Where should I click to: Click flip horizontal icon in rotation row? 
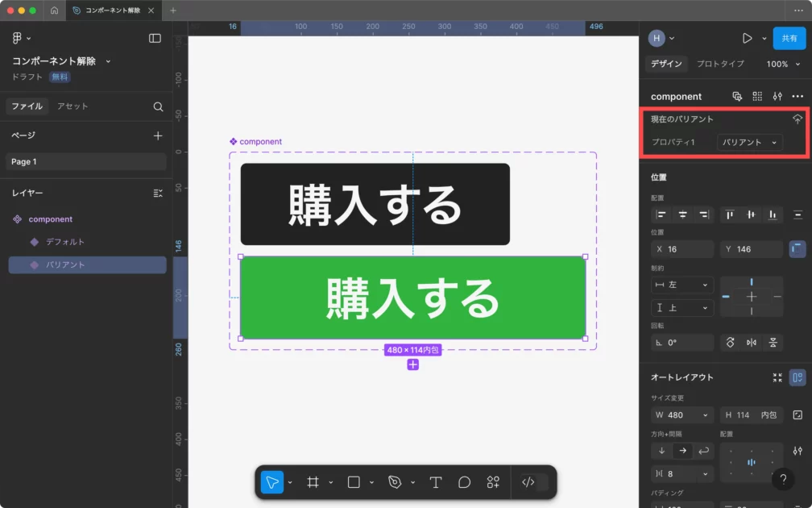tap(752, 343)
